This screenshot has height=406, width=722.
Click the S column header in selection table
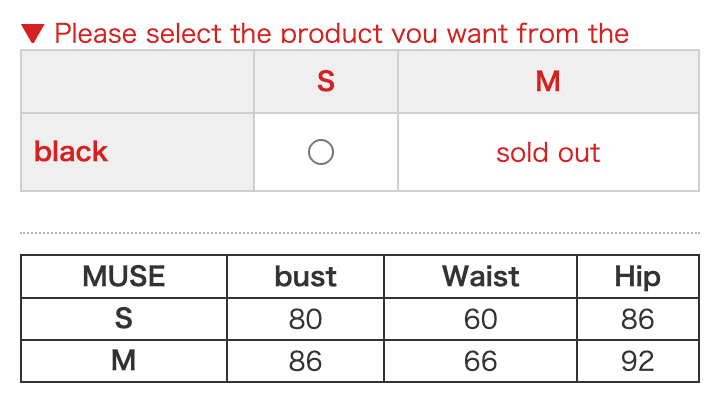[326, 81]
